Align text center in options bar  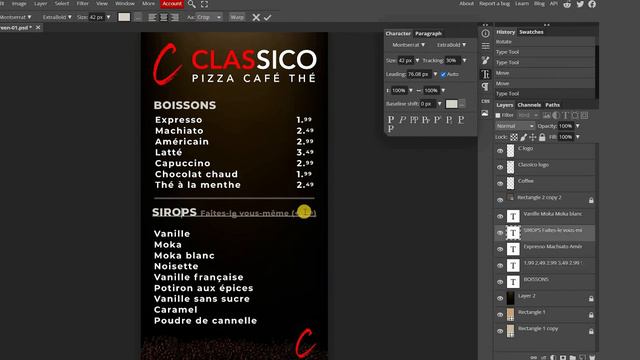coord(163,18)
